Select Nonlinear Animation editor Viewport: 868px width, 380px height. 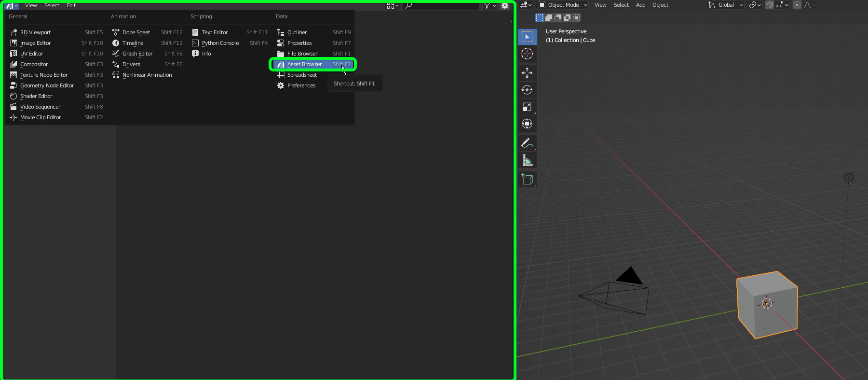(147, 75)
